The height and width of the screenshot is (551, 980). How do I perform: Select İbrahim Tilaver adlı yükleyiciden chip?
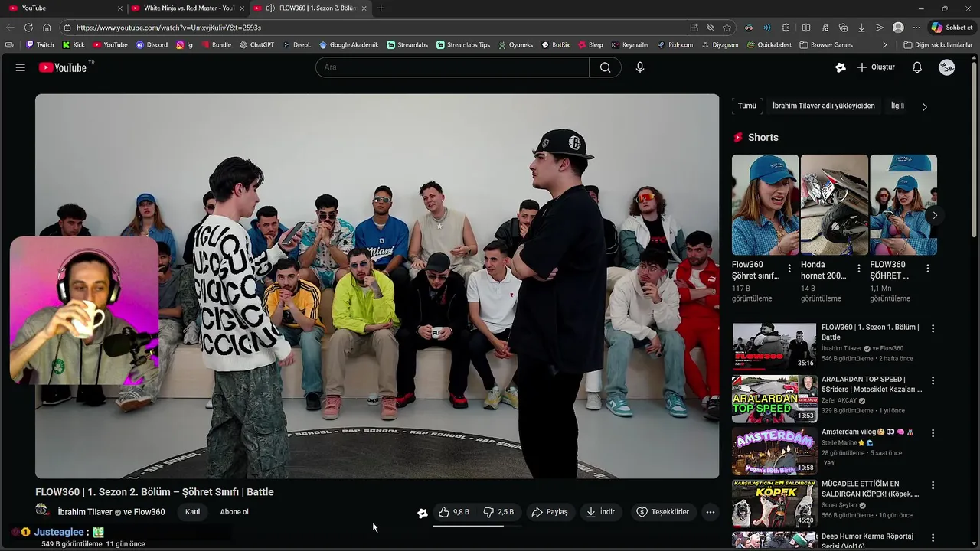coord(823,106)
